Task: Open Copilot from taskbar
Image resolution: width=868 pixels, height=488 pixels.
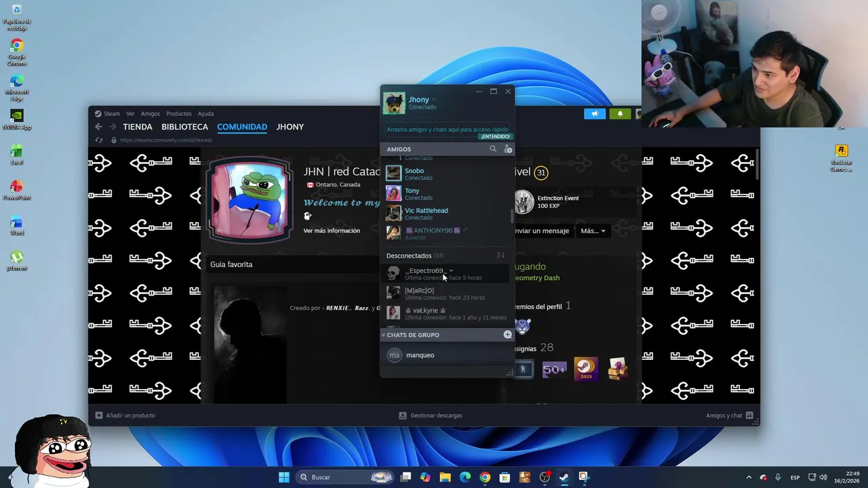Action: [425, 477]
